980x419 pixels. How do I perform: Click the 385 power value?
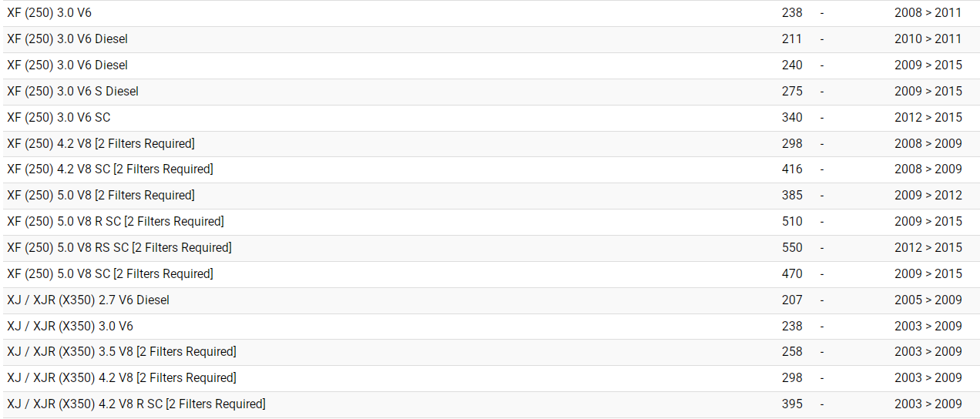[791, 195]
